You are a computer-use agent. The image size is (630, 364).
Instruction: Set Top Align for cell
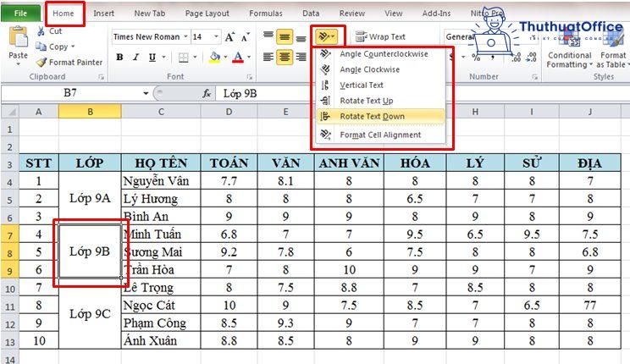click(x=268, y=37)
